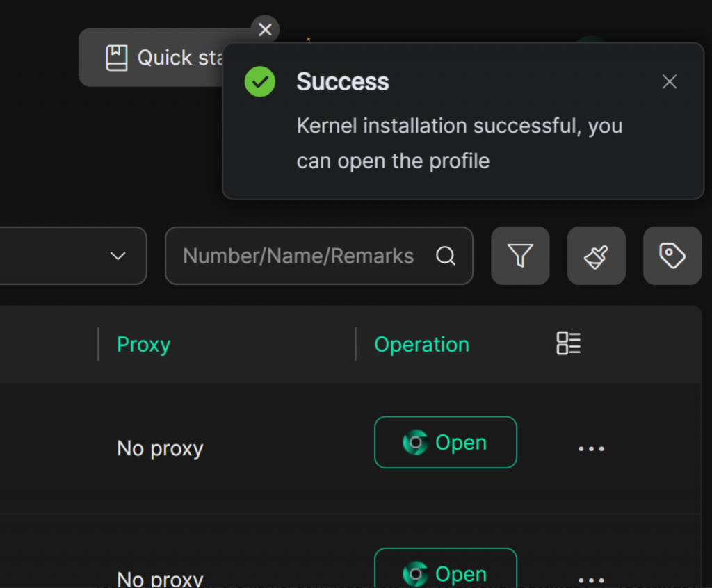The height and width of the screenshot is (588, 712).
Task: Dismiss the Success notification with its X
Action: coord(670,82)
